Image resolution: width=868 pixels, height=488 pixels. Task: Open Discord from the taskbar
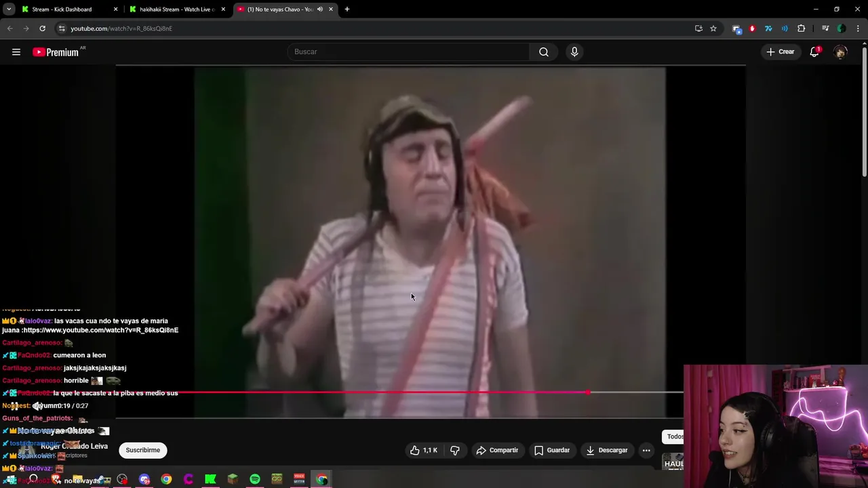pos(144,479)
